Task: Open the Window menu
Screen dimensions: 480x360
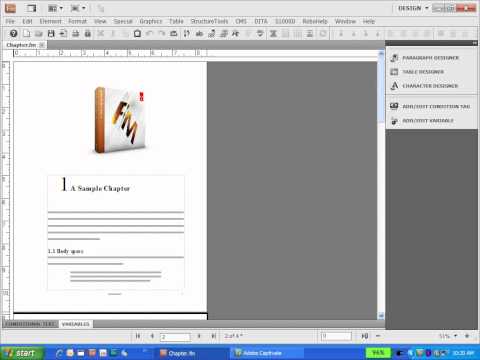Action: point(345,21)
